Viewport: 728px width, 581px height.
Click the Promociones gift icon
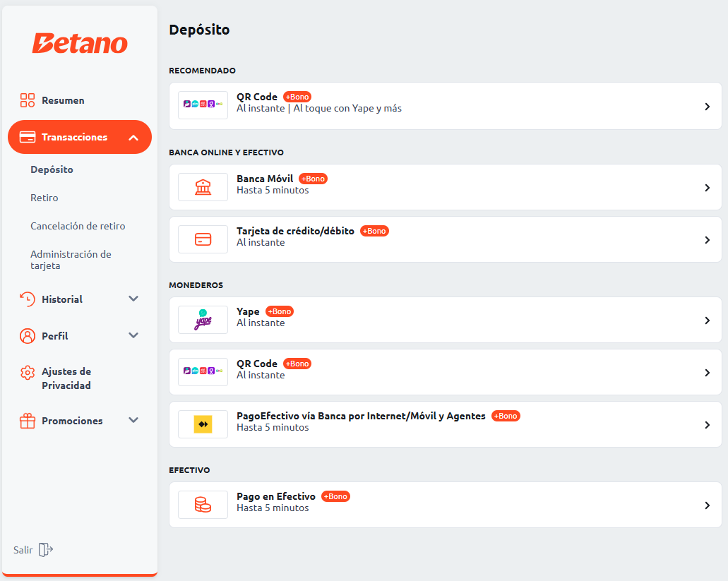click(x=28, y=421)
